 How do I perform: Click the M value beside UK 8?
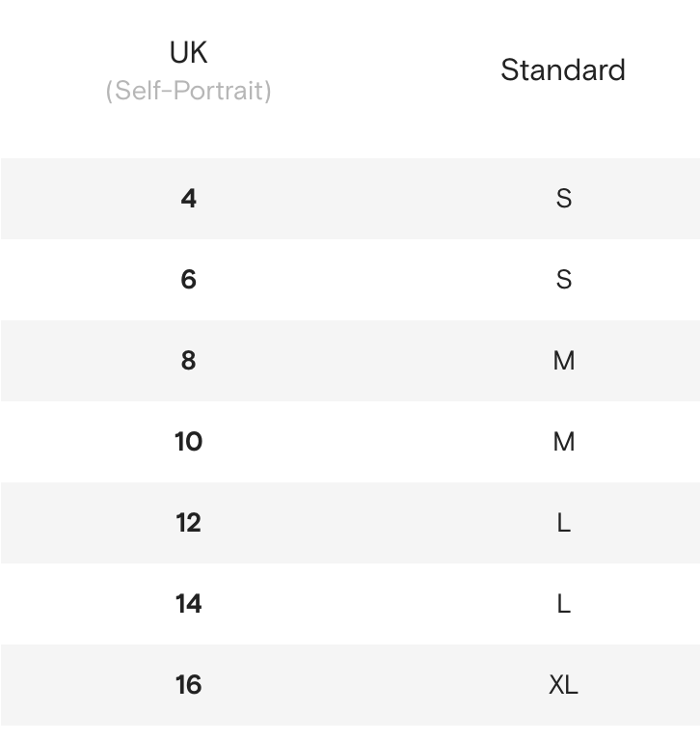coord(564,361)
